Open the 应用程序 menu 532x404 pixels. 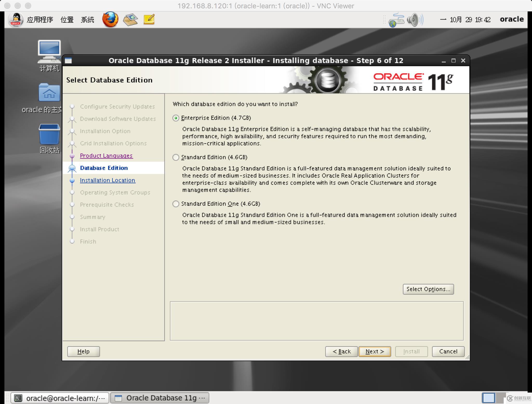[40, 20]
